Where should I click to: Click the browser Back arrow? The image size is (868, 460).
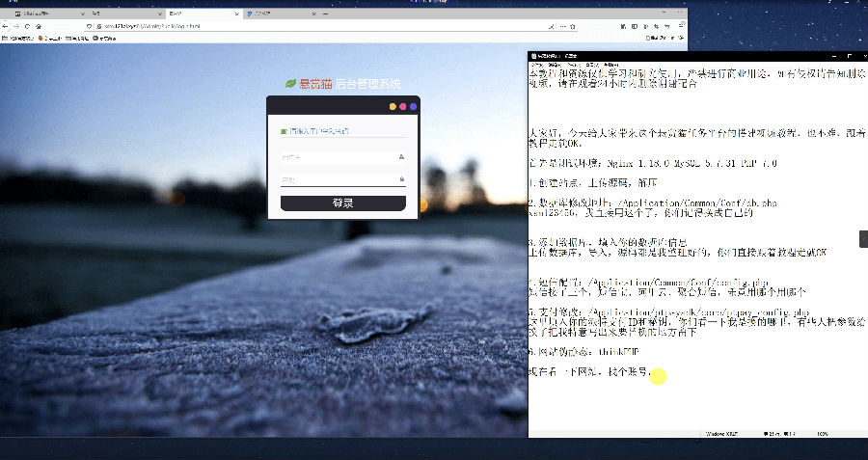(x=5, y=26)
